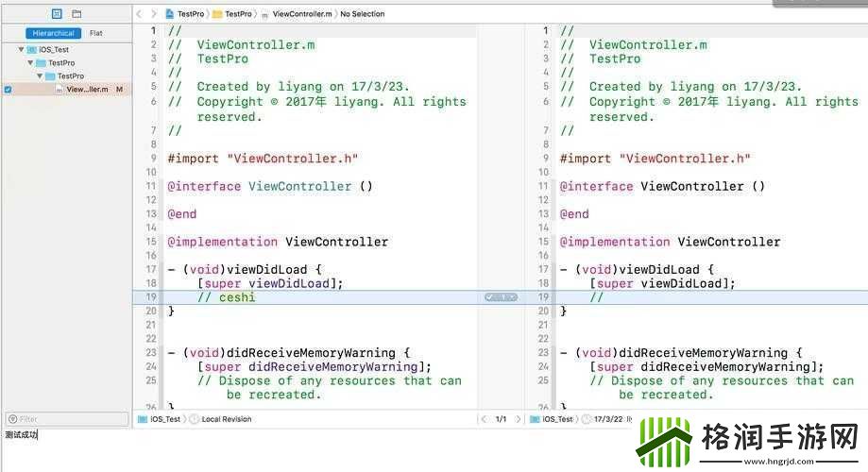The height and width of the screenshot is (472, 868).
Task: Click the Local Revision label
Action: pyautogui.click(x=225, y=419)
